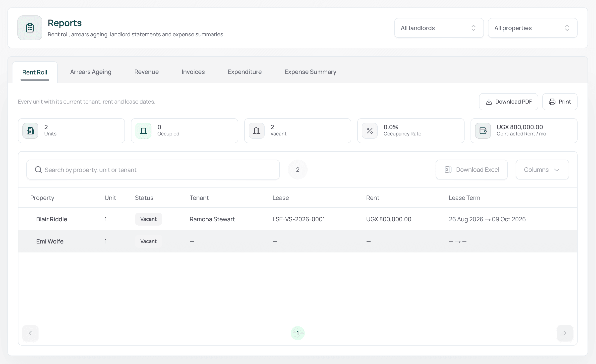Go to the next page arrow
The height and width of the screenshot is (364, 596).
click(x=565, y=333)
